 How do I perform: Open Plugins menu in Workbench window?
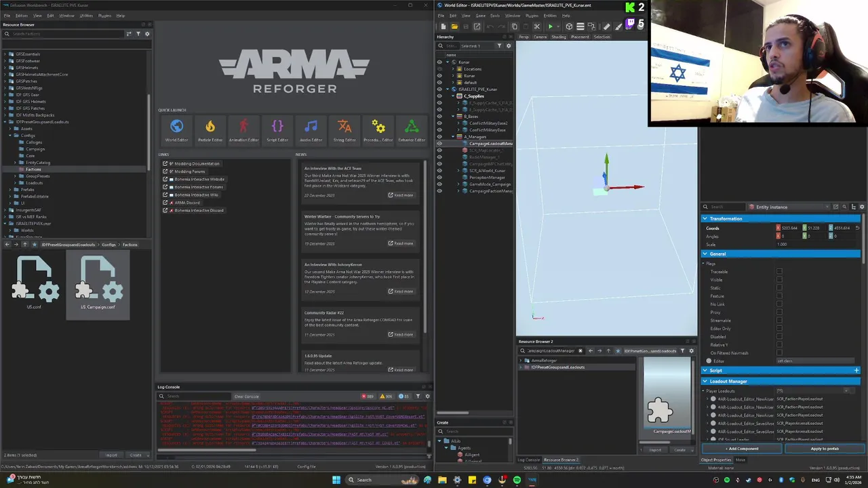click(104, 16)
